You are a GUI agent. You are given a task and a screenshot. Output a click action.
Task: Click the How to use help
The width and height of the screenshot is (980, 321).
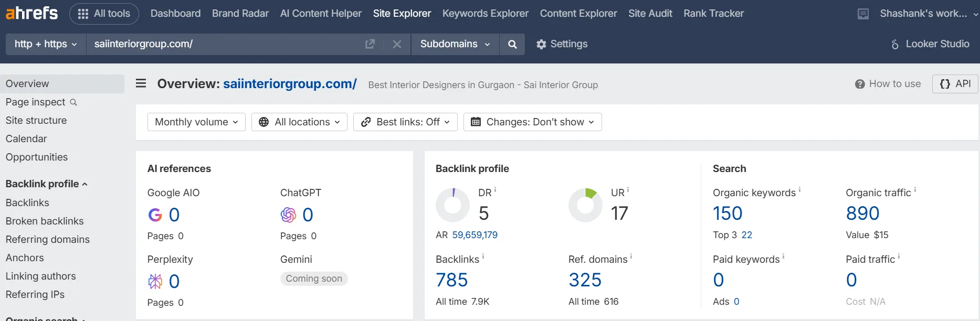[x=888, y=84]
